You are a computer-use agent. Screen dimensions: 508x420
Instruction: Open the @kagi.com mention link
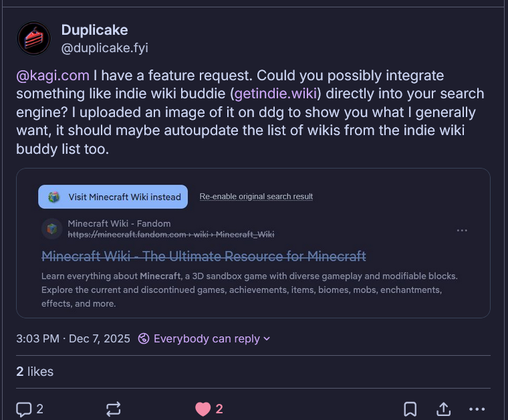[53, 75]
